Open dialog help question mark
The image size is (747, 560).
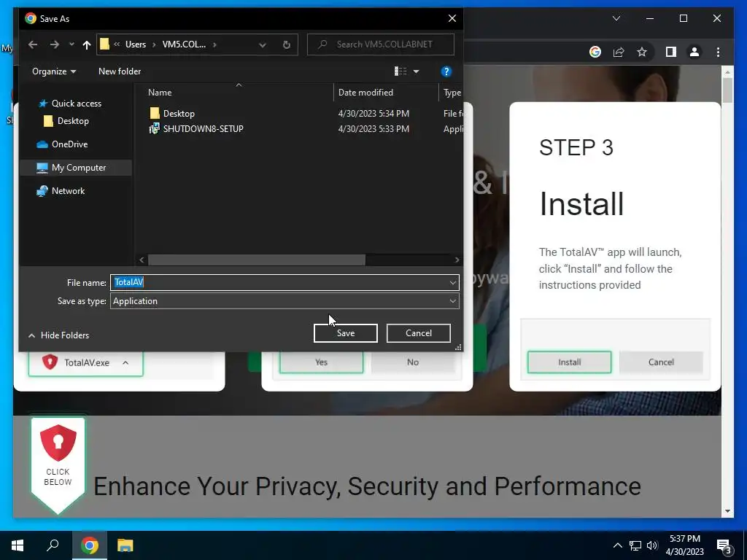[446, 71]
